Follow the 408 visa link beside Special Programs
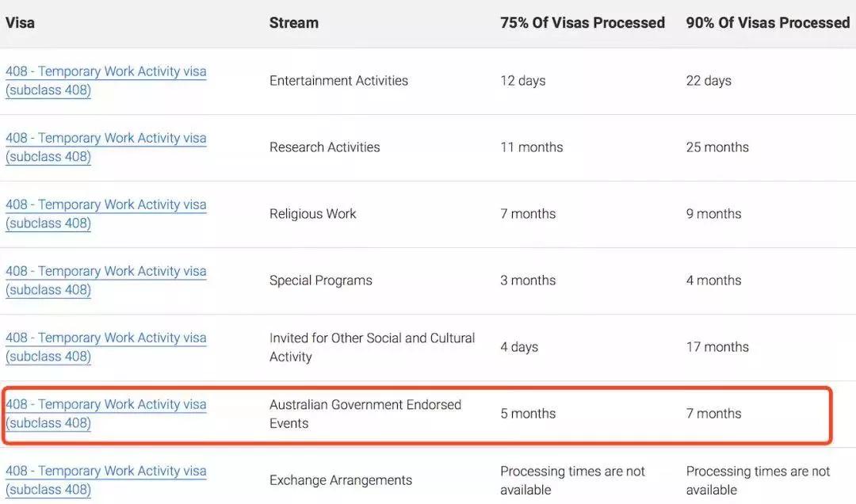Image resolution: width=856 pixels, height=504 pixels. pyautogui.click(x=105, y=271)
